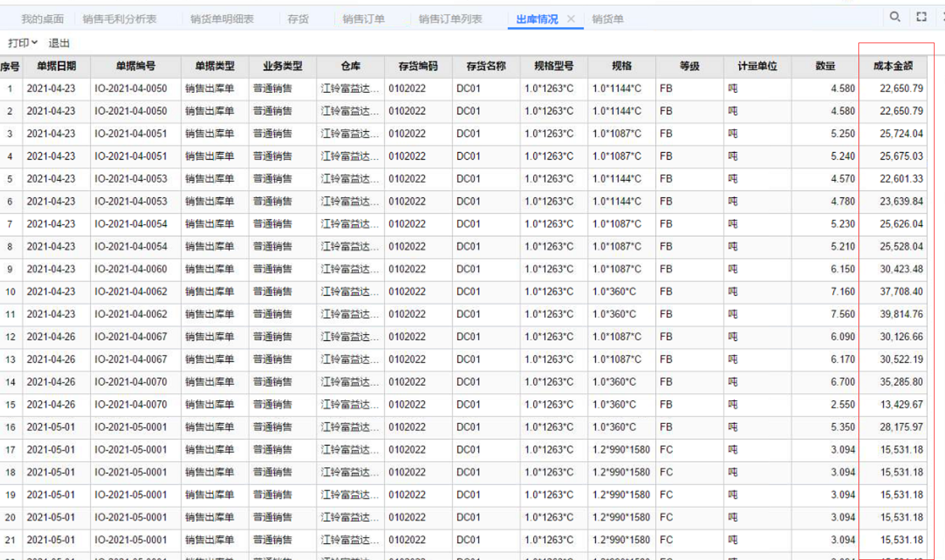Click the 等级 column header
This screenshot has width=945, height=560.
(690, 66)
